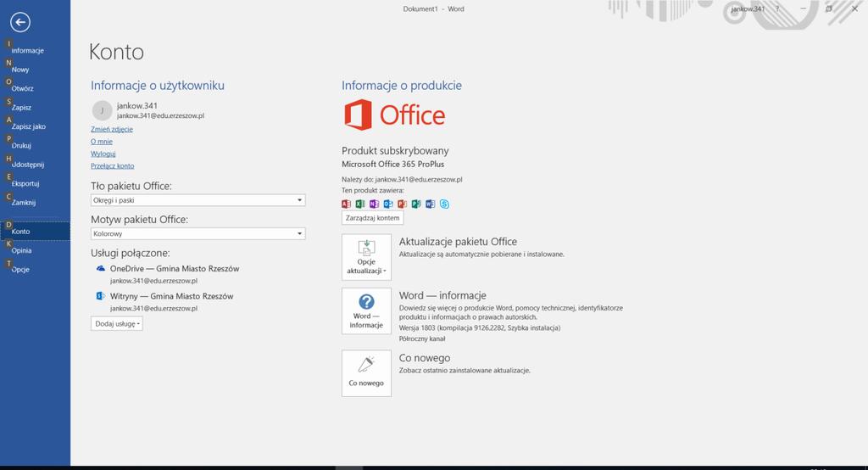Click the OneNote icon in product list
The width and height of the screenshot is (868, 470).
tap(374, 204)
